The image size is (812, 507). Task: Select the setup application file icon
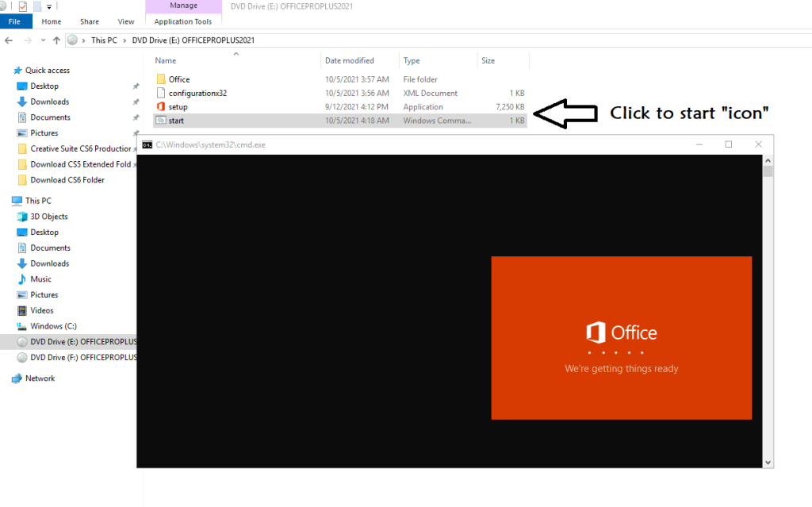160,107
